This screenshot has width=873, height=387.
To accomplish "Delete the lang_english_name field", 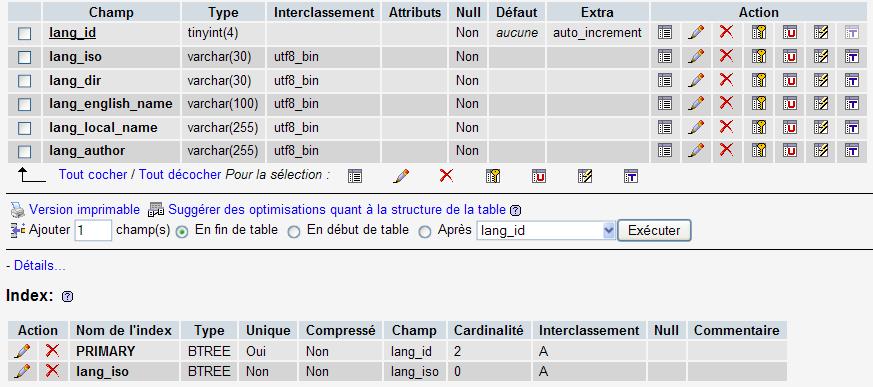I will [726, 103].
